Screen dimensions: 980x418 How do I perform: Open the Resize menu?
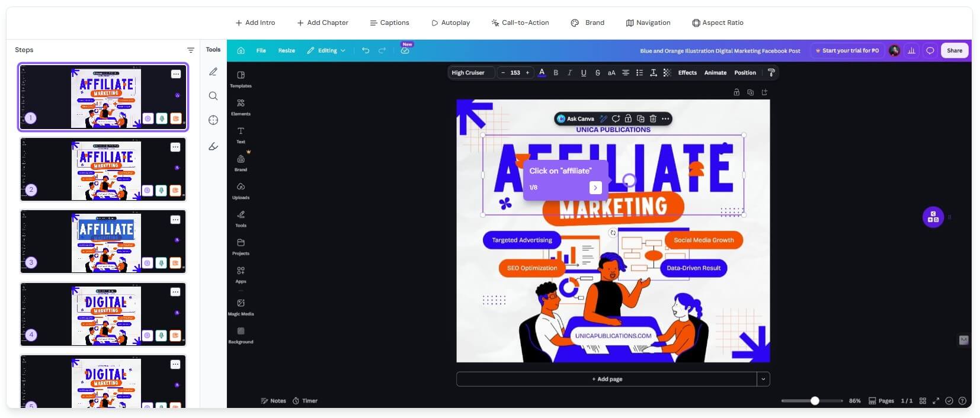pos(287,50)
